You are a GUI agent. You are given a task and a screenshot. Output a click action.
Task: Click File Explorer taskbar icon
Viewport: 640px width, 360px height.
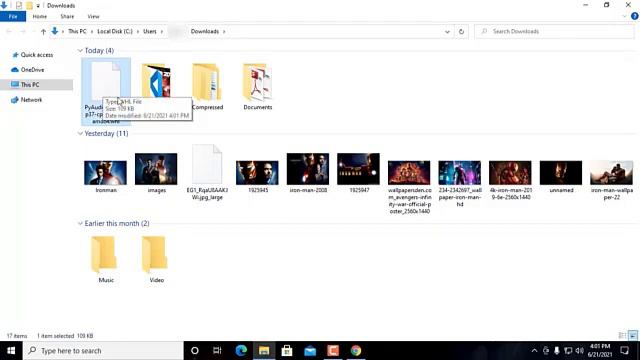point(264,351)
